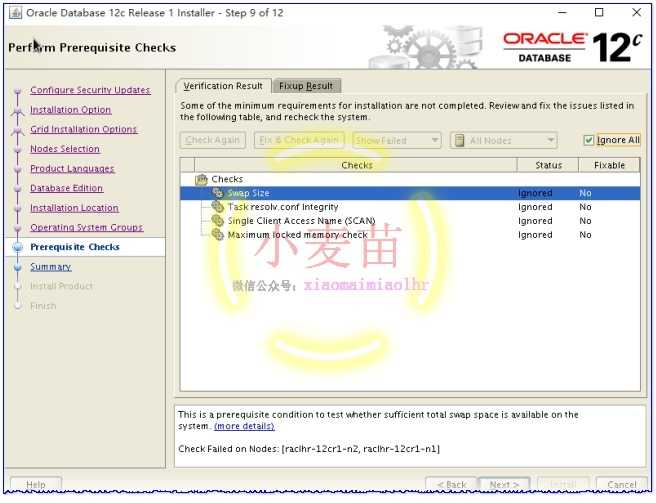Open the All Nodes dropdown

click(503, 140)
